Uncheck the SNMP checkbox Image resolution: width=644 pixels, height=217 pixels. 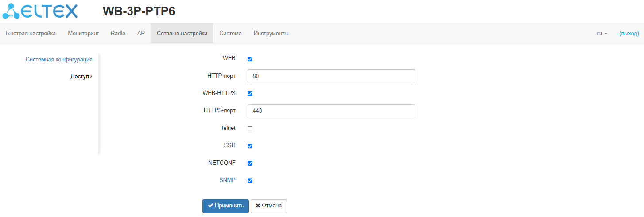click(x=250, y=180)
